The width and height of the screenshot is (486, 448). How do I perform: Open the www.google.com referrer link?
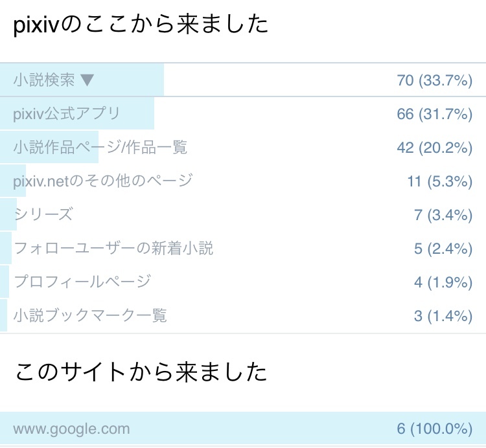tap(71, 429)
